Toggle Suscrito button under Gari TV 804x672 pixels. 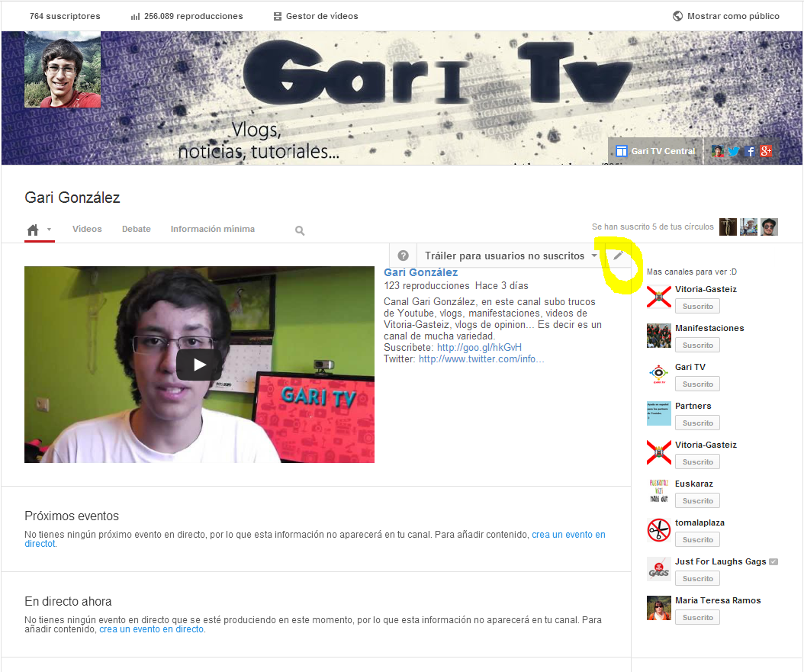click(698, 384)
